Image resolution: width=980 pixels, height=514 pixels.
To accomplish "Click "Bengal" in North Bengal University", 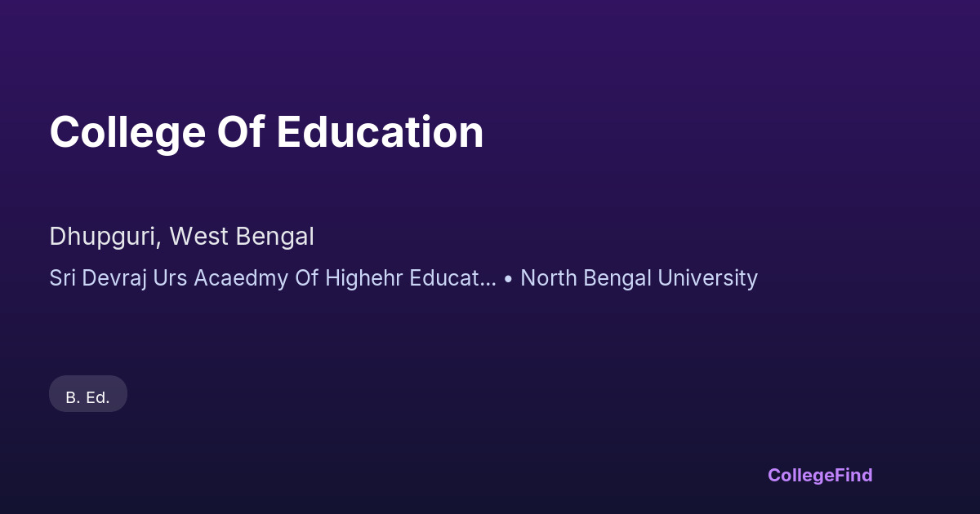I will coord(617,278).
